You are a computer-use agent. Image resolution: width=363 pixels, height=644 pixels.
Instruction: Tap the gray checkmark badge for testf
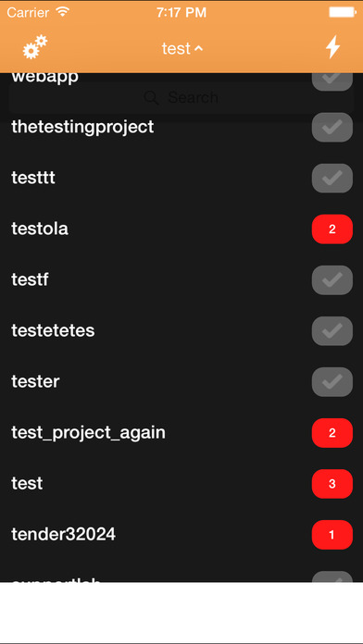(x=332, y=280)
